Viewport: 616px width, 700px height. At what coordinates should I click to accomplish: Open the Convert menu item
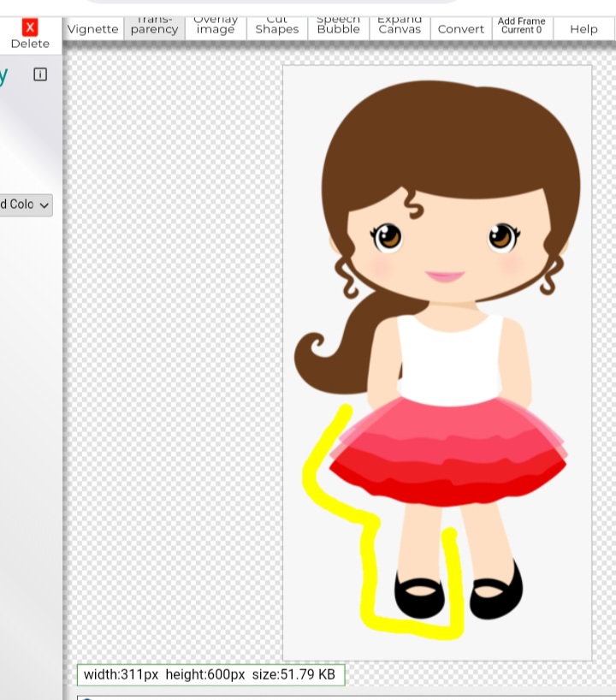[x=461, y=28]
